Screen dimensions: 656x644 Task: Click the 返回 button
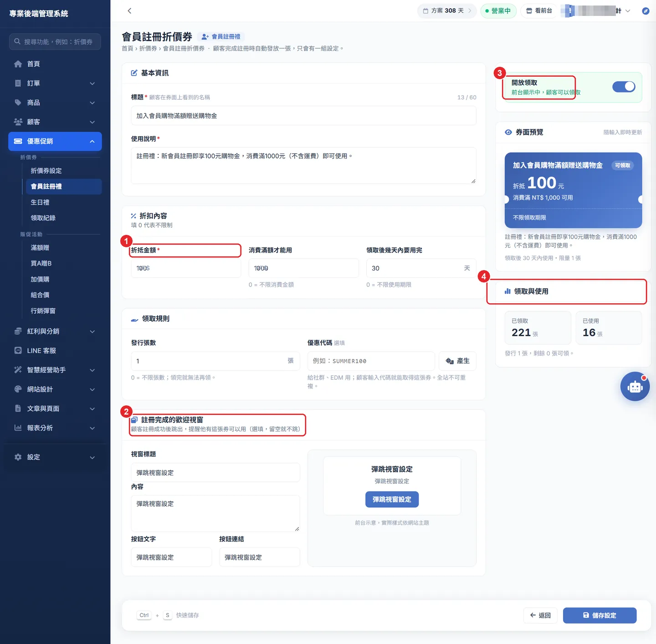(x=540, y=615)
